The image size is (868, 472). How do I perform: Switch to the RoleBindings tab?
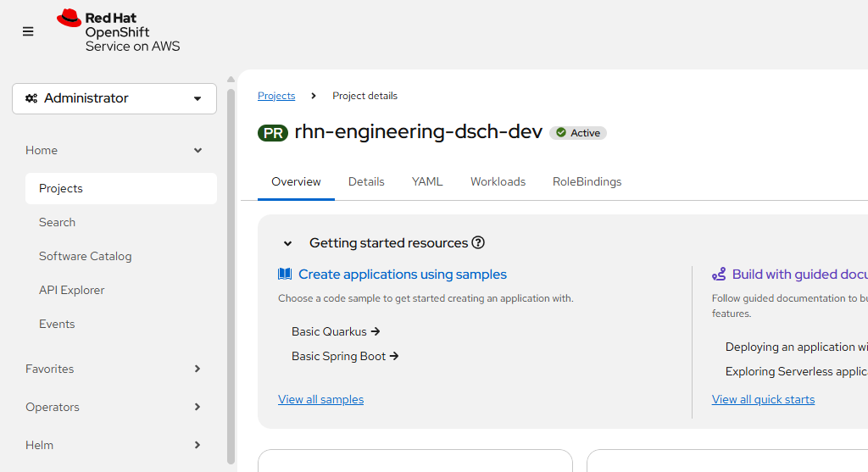pos(587,182)
